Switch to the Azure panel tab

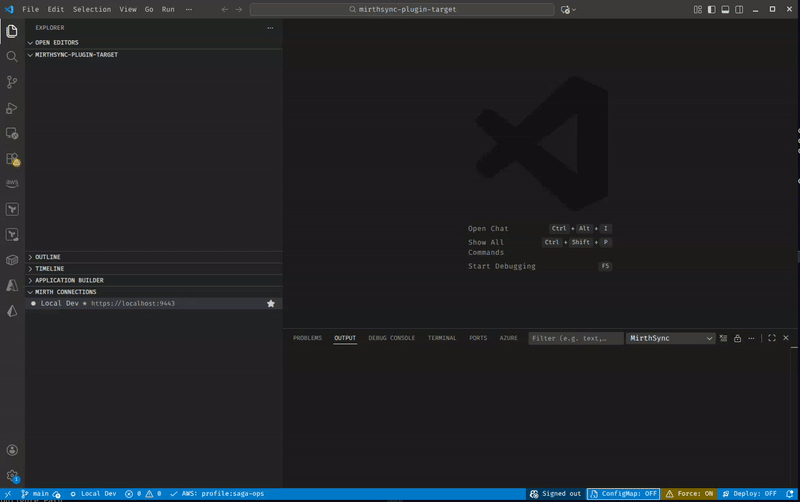click(x=508, y=338)
